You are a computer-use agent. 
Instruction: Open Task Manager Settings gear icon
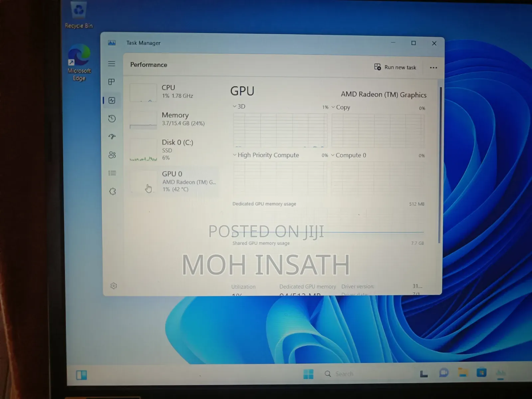point(113,286)
